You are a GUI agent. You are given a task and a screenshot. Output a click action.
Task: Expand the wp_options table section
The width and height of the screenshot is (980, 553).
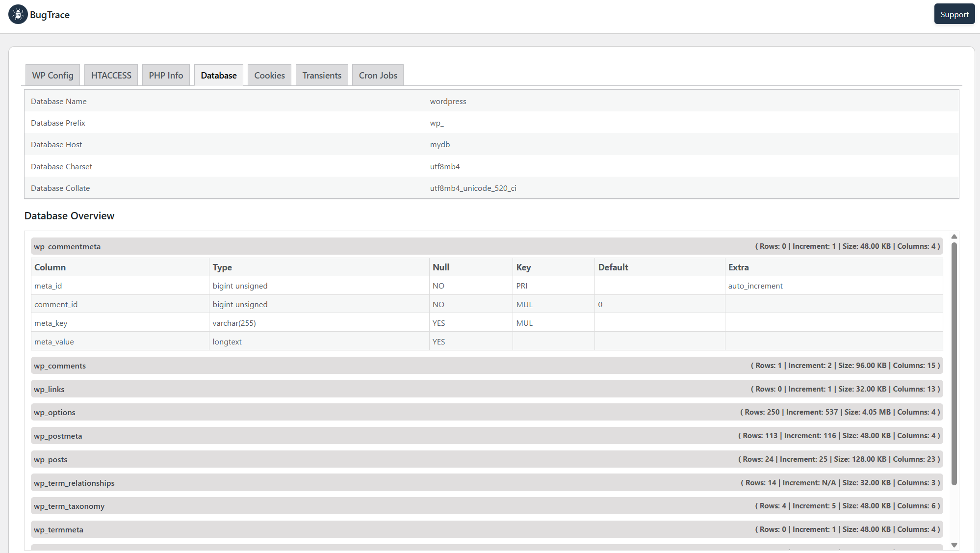(x=487, y=412)
